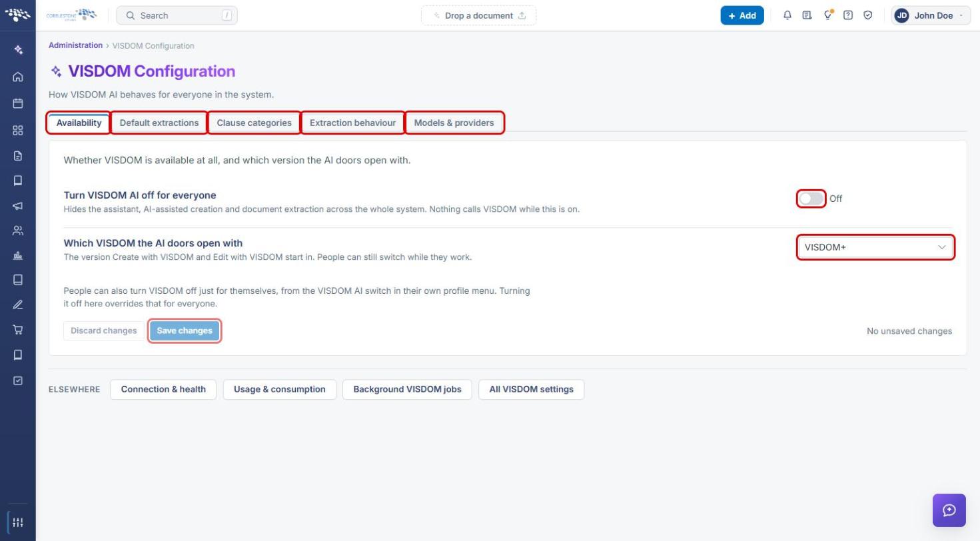Switch to the Availability tab
This screenshot has height=541, width=980.
point(79,123)
